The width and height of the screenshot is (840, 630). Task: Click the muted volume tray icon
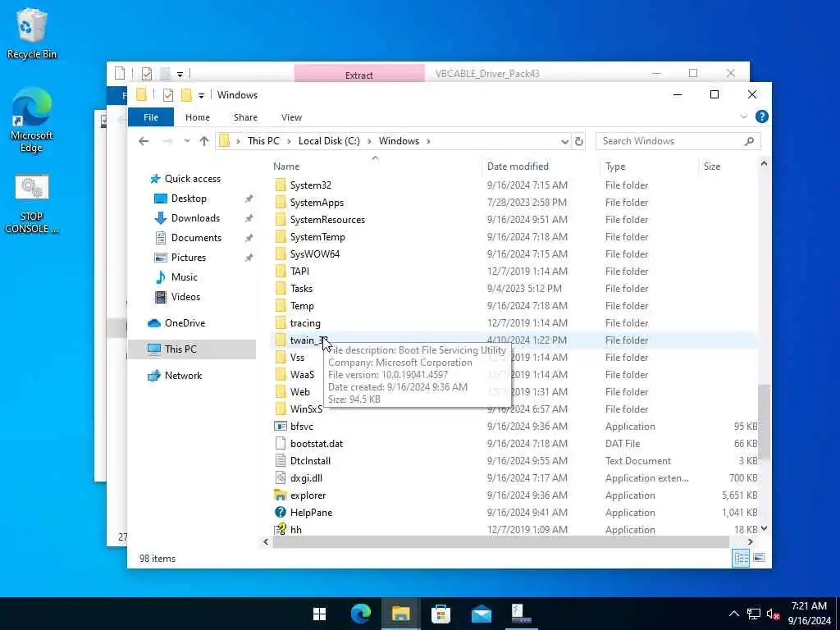(773, 614)
